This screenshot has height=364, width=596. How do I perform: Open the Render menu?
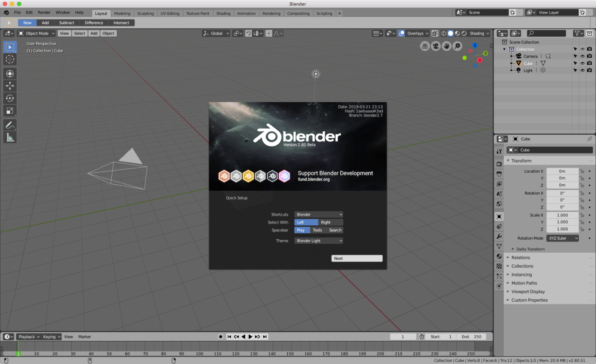pyautogui.click(x=44, y=13)
